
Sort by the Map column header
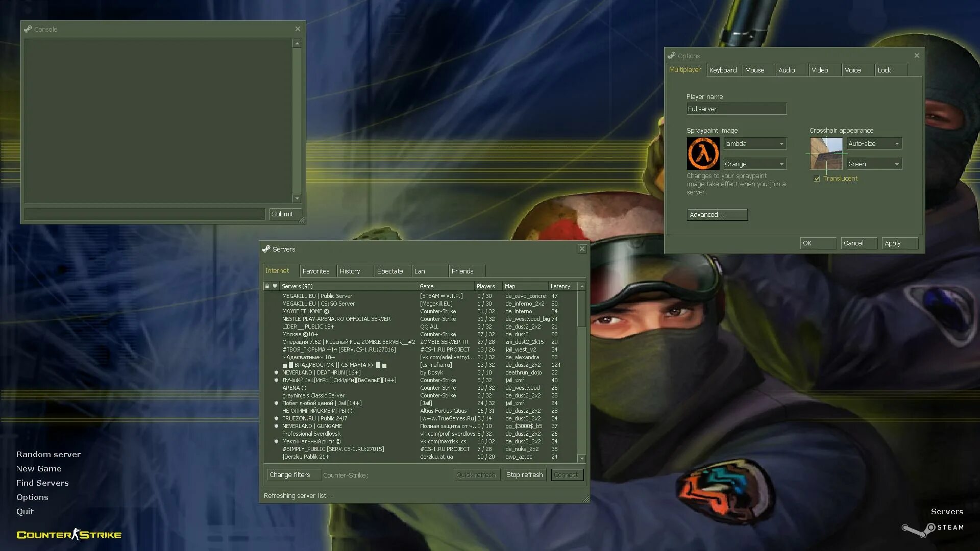(x=525, y=287)
